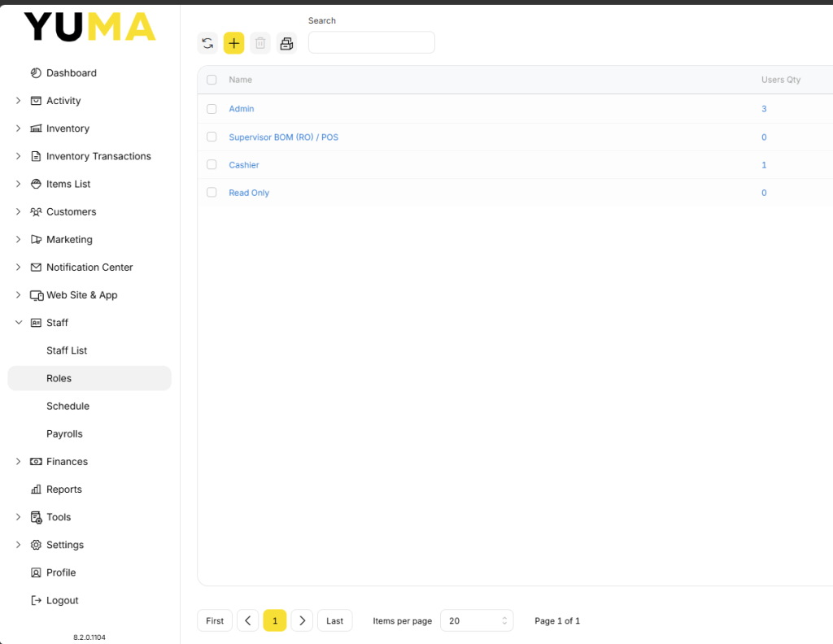The image size is (833, 644).
Task: Open Schedule submenu item
Action: click(68, 406)
